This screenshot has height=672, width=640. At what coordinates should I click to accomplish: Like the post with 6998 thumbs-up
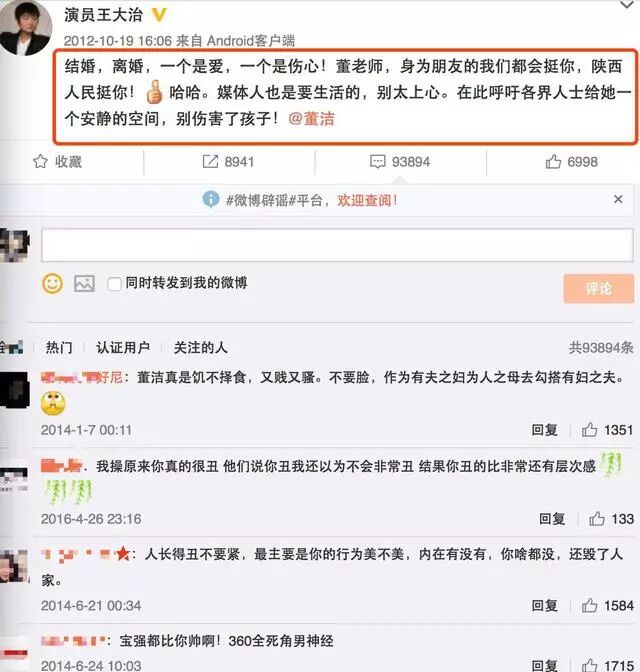tap(553, 162)
